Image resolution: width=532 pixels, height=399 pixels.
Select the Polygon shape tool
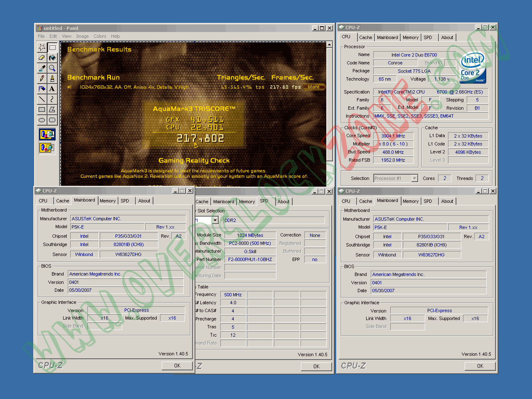click(52, 110)
